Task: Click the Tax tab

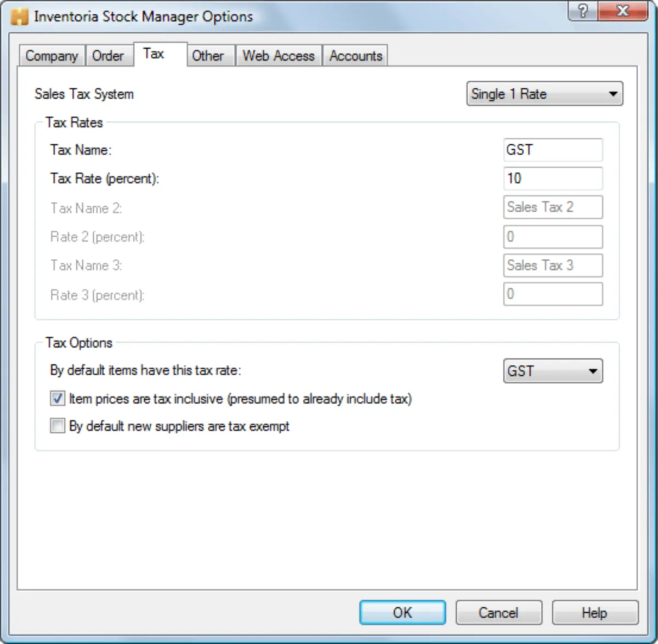Action: (154, 54)
